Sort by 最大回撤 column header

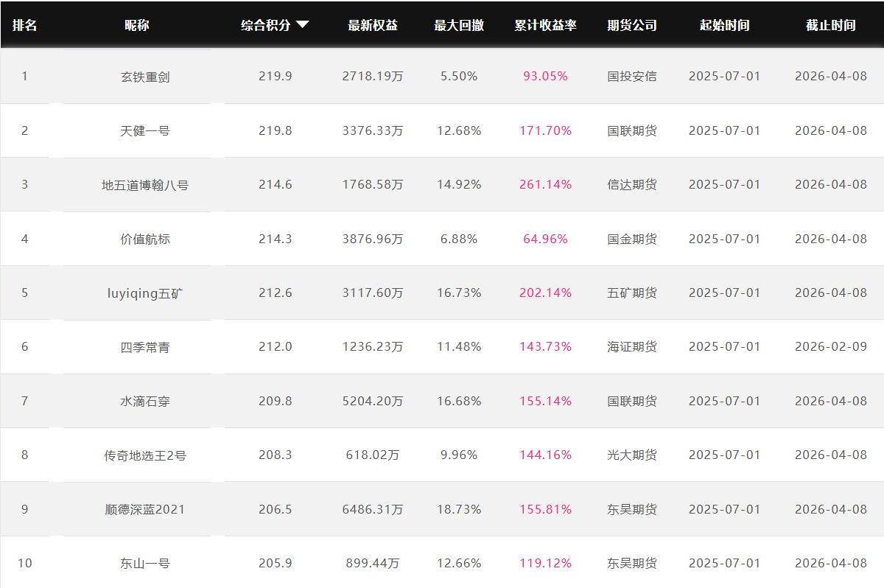(x=459, y=25)
